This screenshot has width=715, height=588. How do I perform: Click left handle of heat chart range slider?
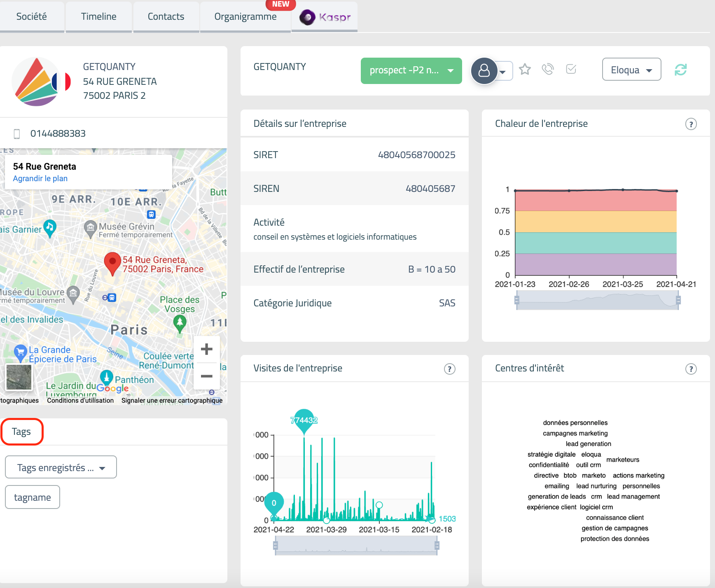(516, 300)
